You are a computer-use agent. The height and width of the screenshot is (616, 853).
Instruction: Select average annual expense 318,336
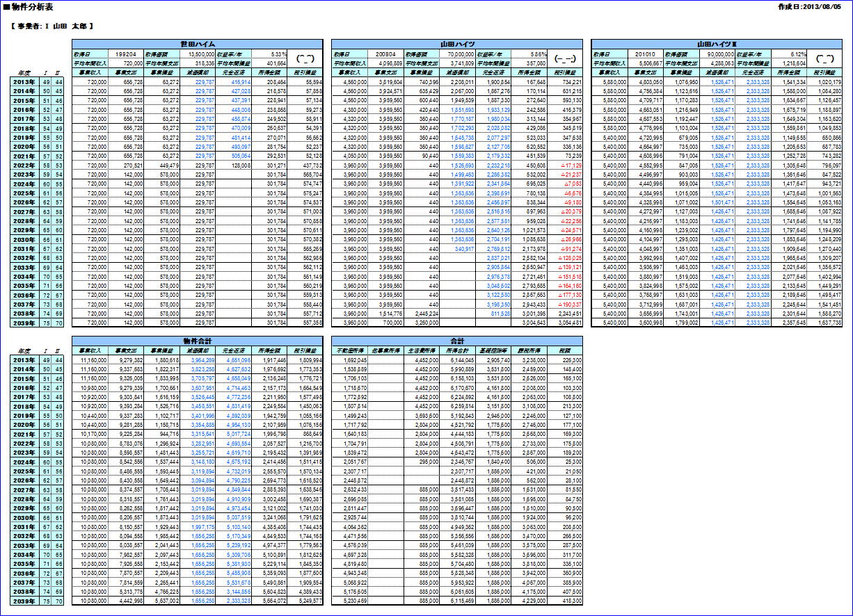[198, 63]
